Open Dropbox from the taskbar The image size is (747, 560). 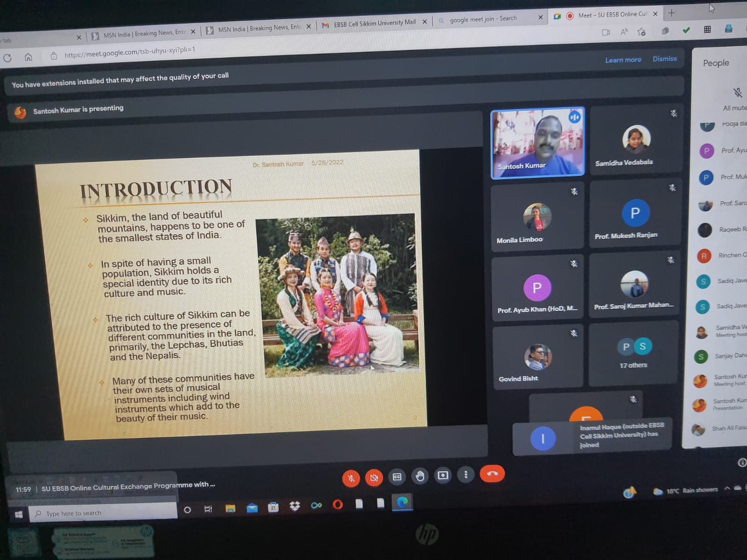[295, 506]
